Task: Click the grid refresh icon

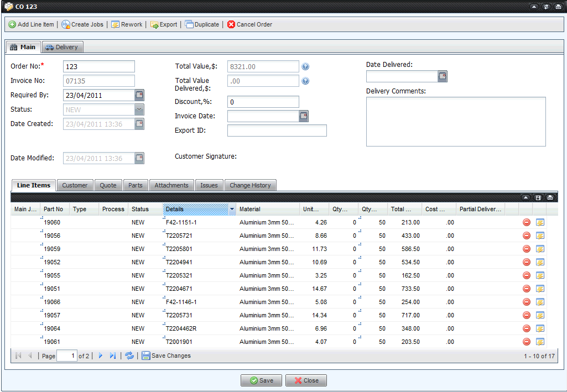Action: pos(129,356)
